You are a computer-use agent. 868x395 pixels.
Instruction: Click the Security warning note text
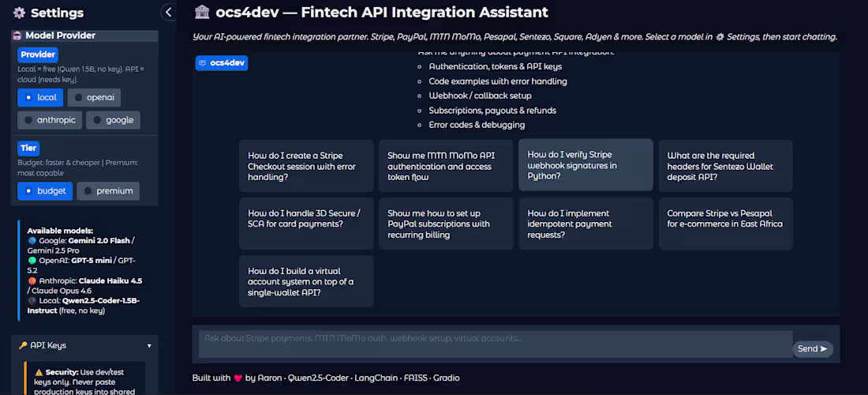(x=84, y=382)
